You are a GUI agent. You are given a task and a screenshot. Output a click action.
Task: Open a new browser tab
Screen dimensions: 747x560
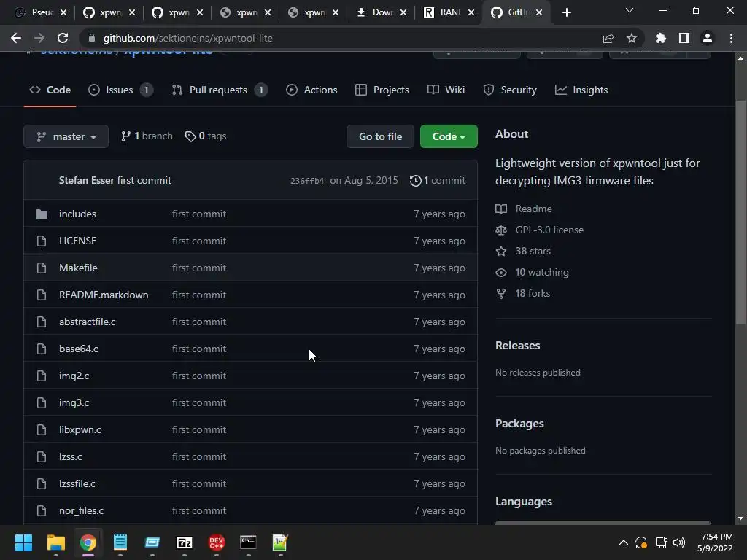(566, 12)
